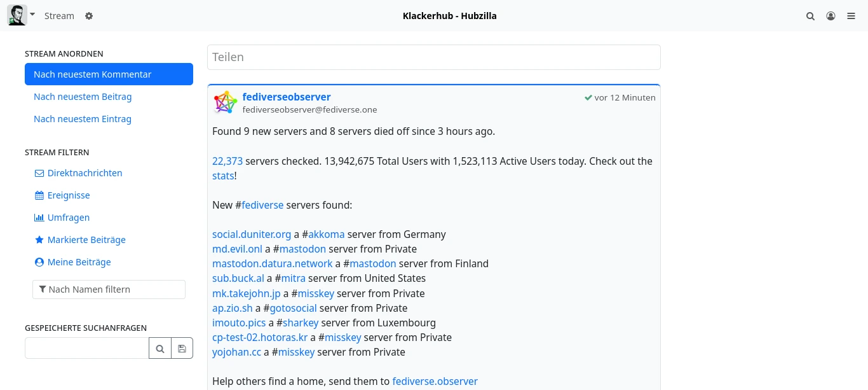The width and height of the screenshot is (868, 390).
Task: Click the search magnifier in top navbar
Action: pos(810,17)
